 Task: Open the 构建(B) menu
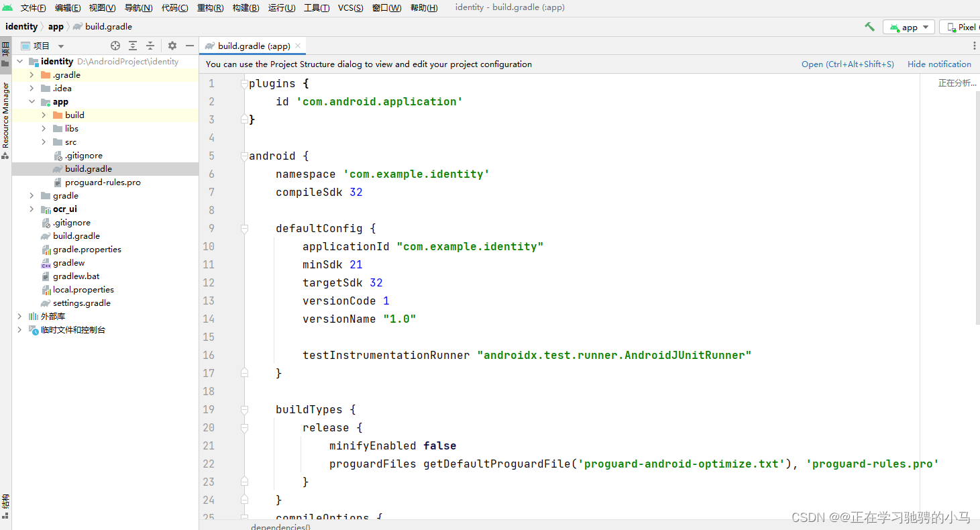tap(246, 8)
